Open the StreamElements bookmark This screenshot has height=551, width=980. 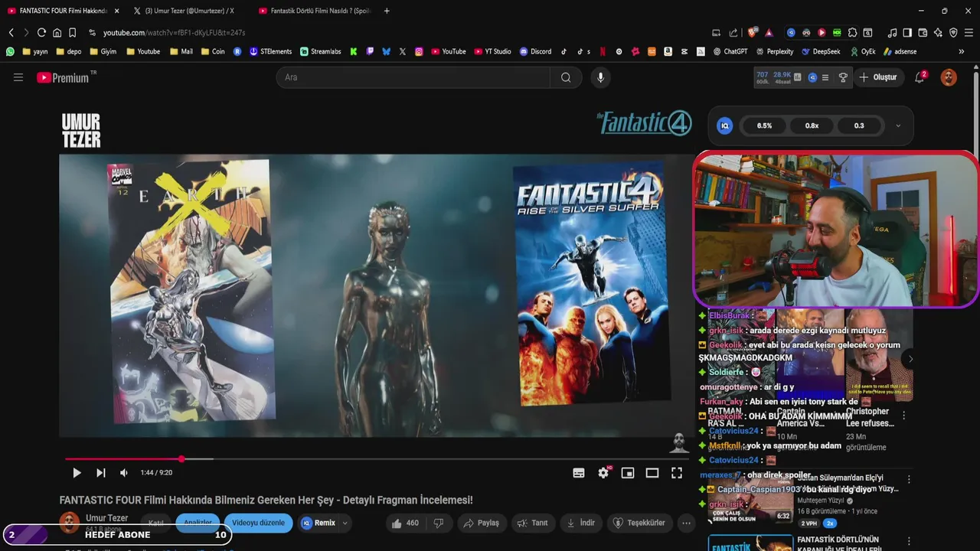point(270,51)
